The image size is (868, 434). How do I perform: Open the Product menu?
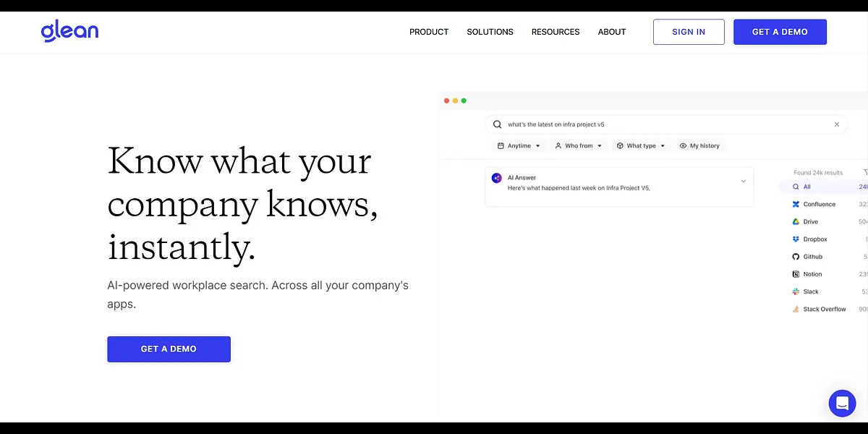(x=429, y=32)
